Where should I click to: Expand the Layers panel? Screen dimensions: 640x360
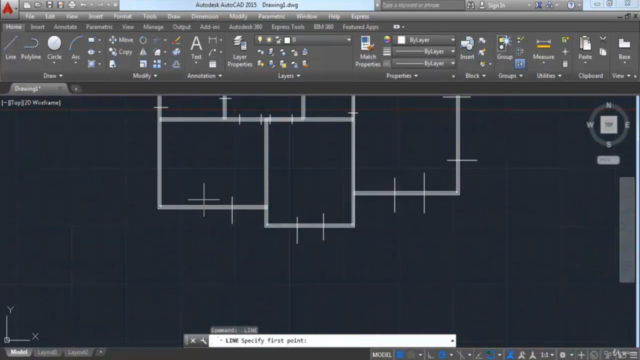[x=289, y=76]
